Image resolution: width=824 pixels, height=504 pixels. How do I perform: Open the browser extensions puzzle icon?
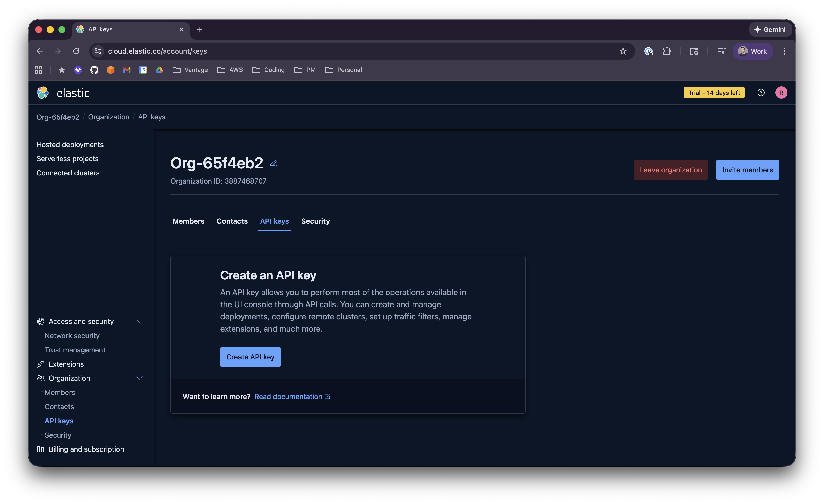point(667,51)
